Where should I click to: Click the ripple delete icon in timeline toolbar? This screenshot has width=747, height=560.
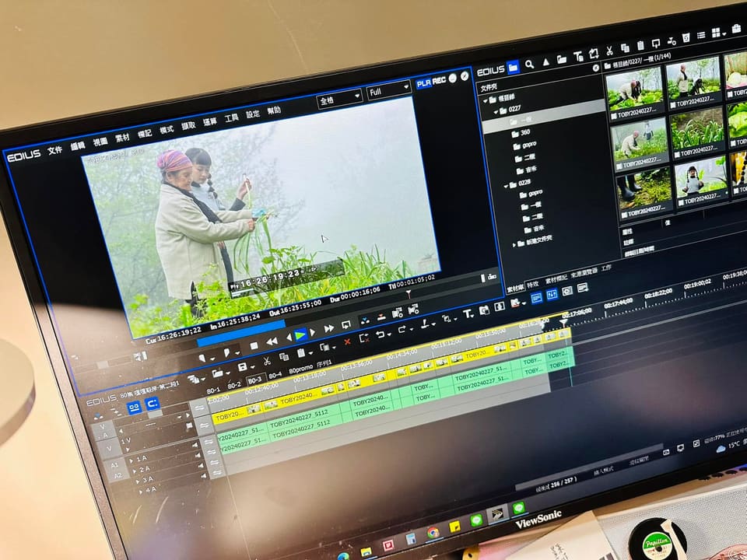tap(364, 338)
